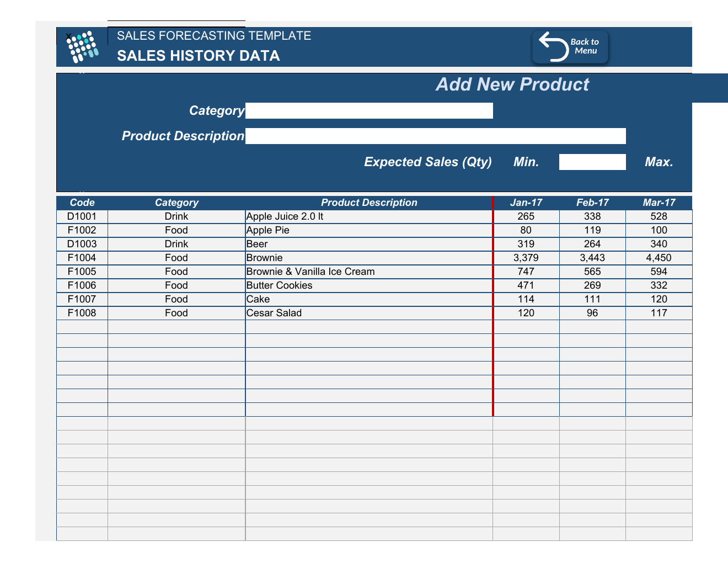
Task: Click the Product Description input field
Action: pos(436,136)
